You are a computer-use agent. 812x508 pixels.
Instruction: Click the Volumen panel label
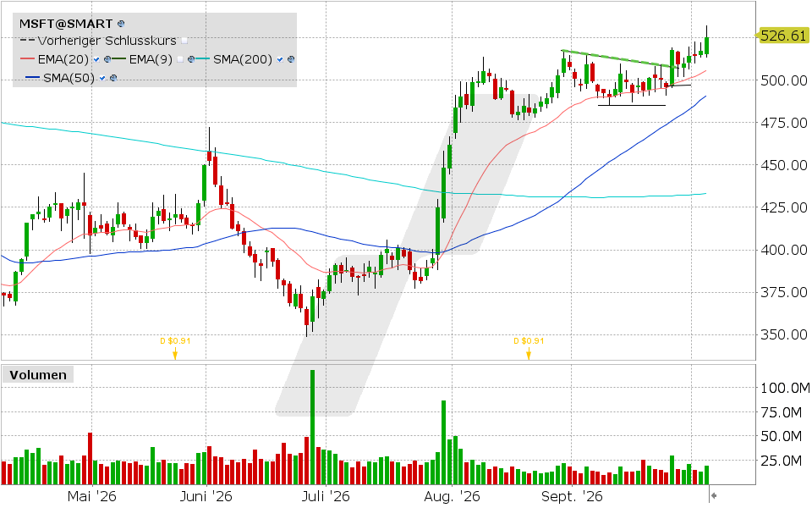38,375
